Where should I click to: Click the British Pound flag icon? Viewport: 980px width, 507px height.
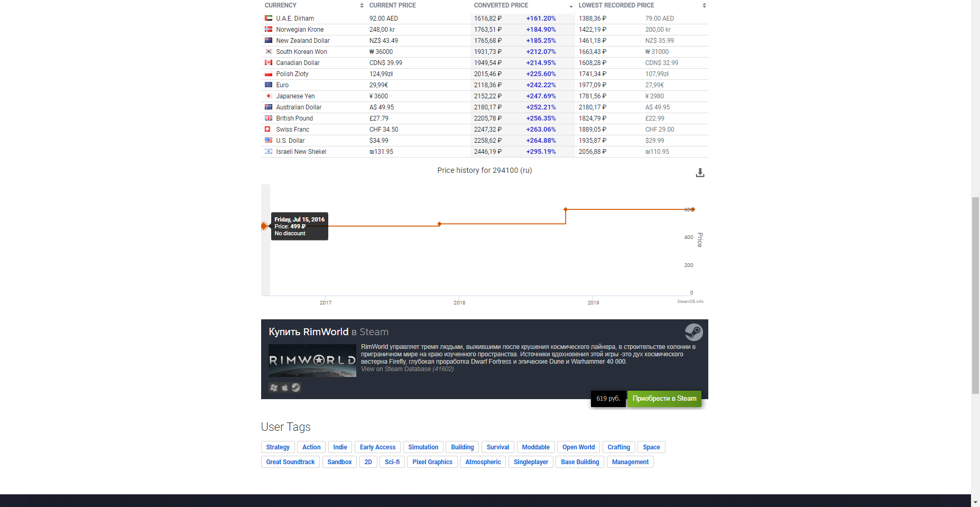(x=269, y=118)
